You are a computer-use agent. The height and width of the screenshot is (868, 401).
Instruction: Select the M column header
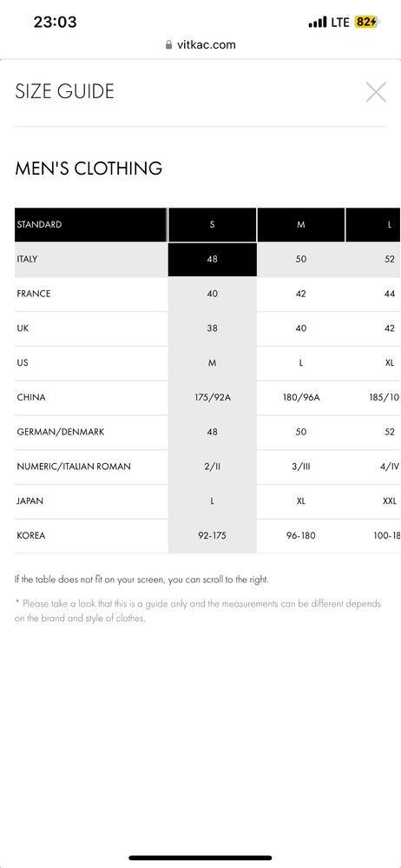click(301, 225)
